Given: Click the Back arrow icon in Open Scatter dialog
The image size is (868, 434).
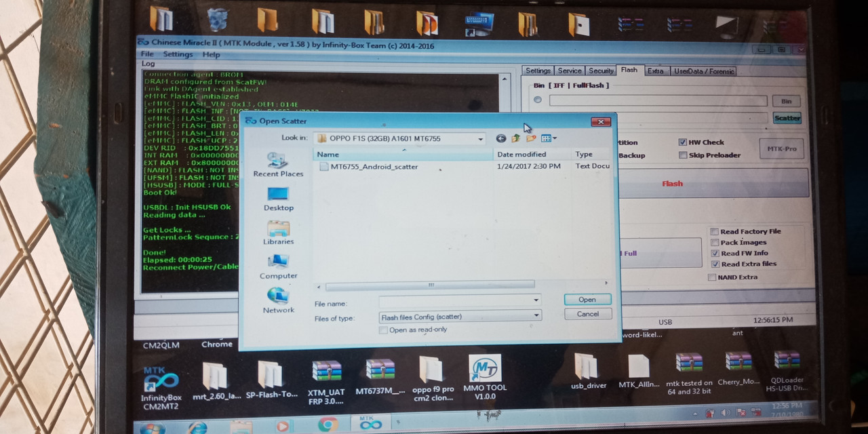Looking at the screenshot, I should point(500,138).
